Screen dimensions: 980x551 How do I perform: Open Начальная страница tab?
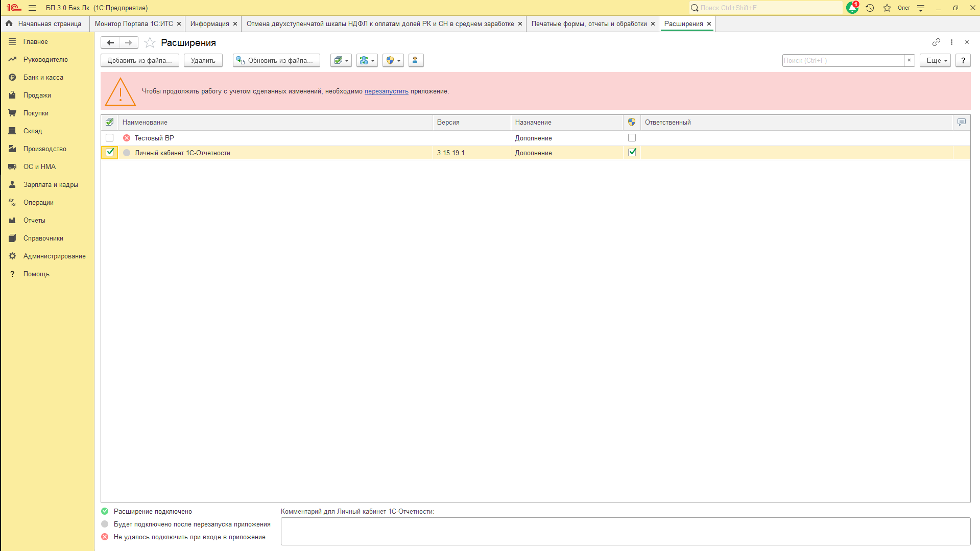point(44,23)
